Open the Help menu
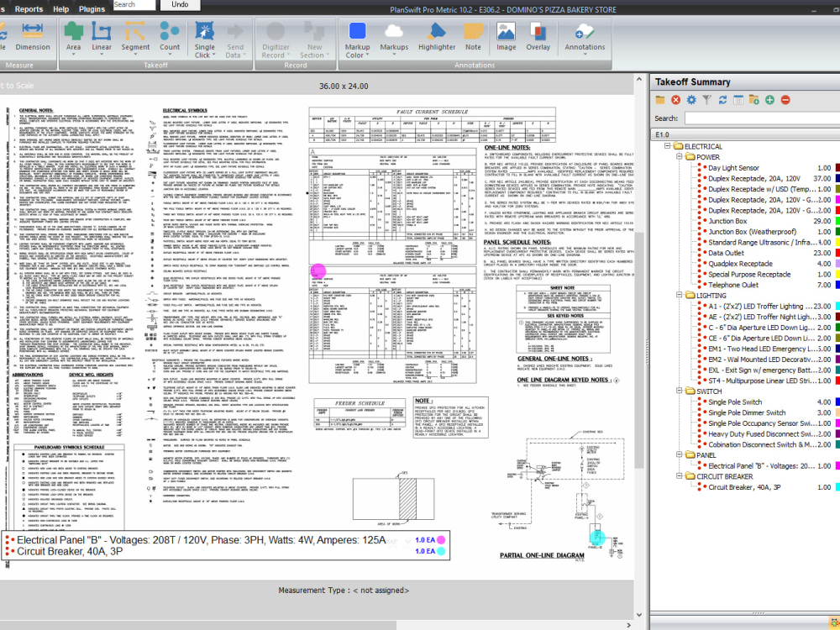Screen dimensions: 840x630 60,9
